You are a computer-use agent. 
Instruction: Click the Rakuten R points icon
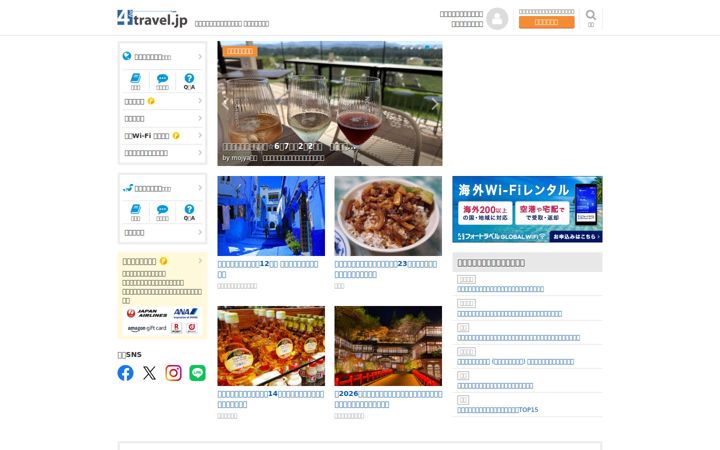[x=176, y=328]
